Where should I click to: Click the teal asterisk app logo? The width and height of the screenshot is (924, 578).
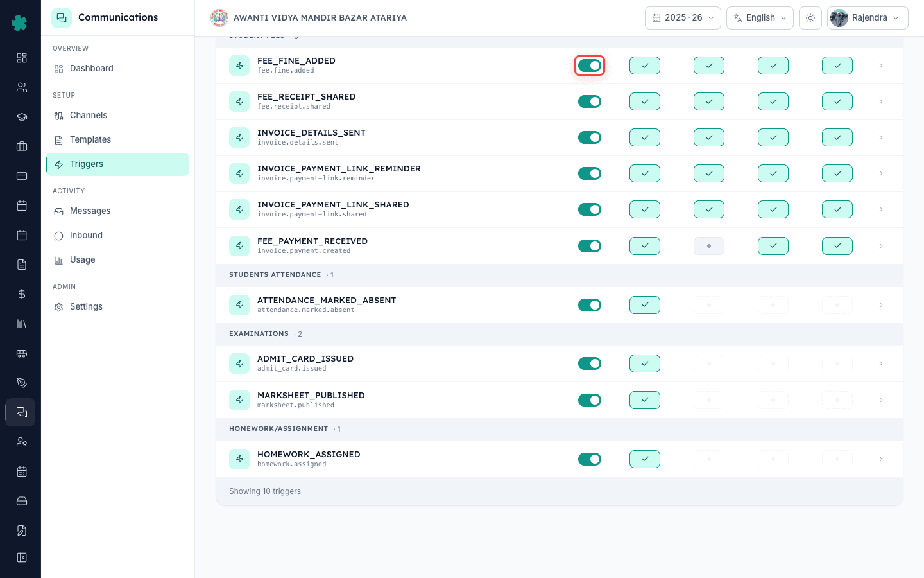click(x=19, y=23)
